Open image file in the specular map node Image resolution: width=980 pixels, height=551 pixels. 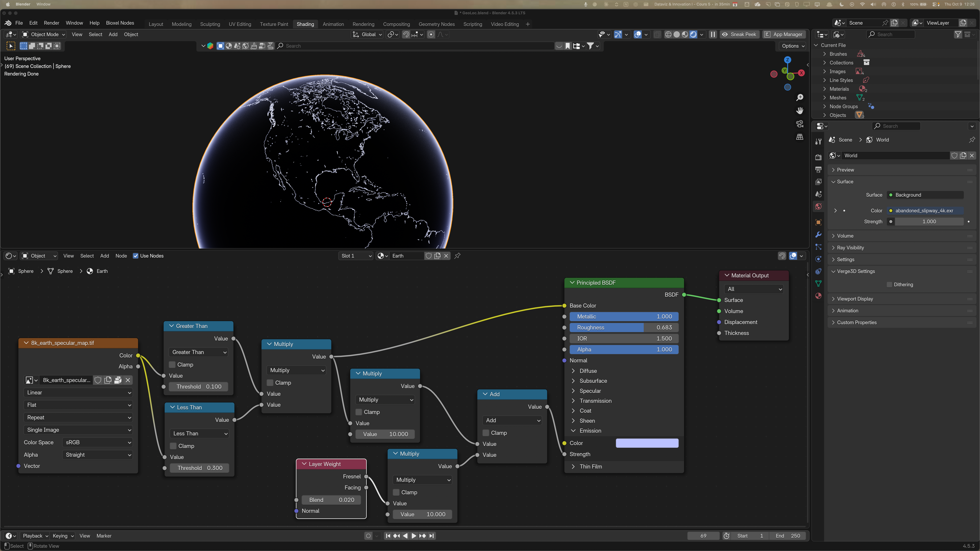pyautogui.click(x=118, y=380)
